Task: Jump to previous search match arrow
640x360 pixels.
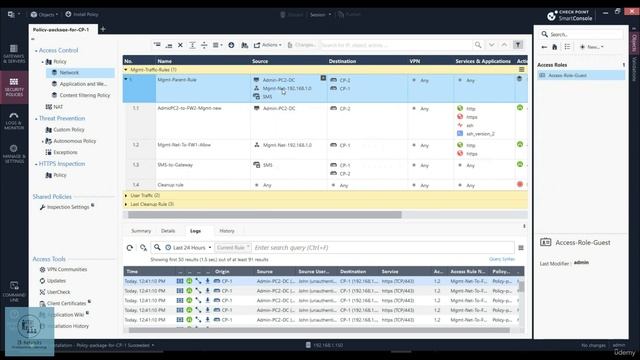Action: coord(504,45)
